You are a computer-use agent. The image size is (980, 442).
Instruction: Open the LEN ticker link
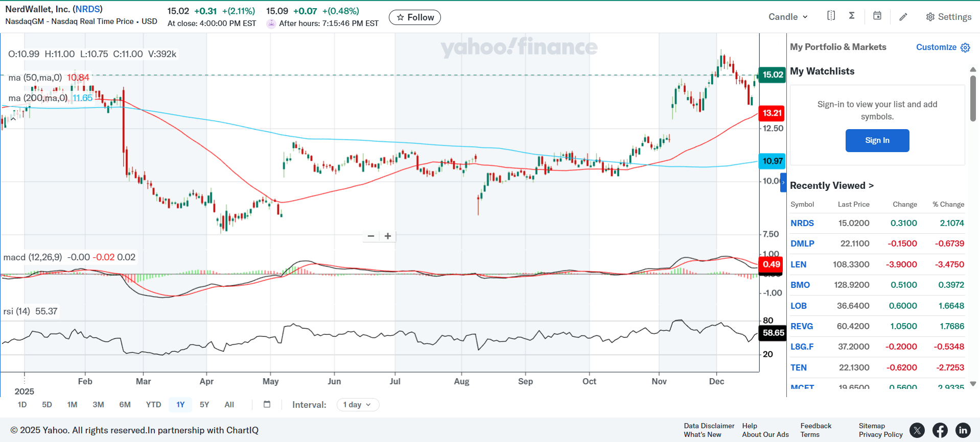click(x=798, y=264)
